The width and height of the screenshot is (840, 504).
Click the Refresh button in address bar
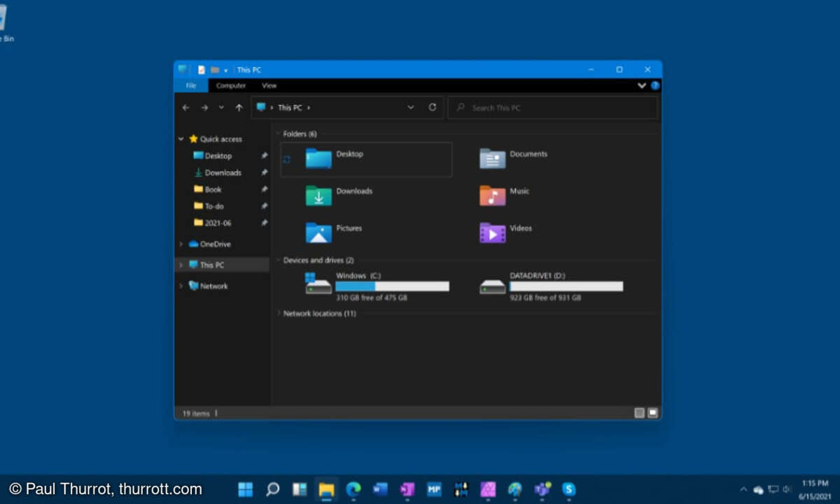[x=433, y=107]
